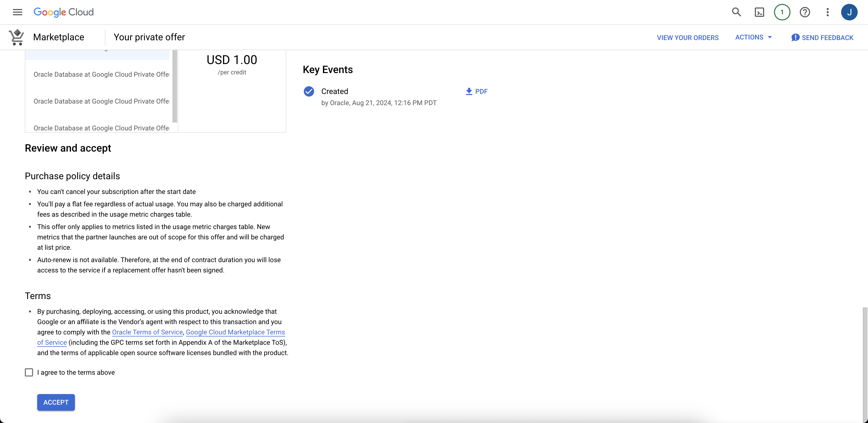Go to VIEW YOUR ORDERS

pyautogui.click(x=687, y=37)
